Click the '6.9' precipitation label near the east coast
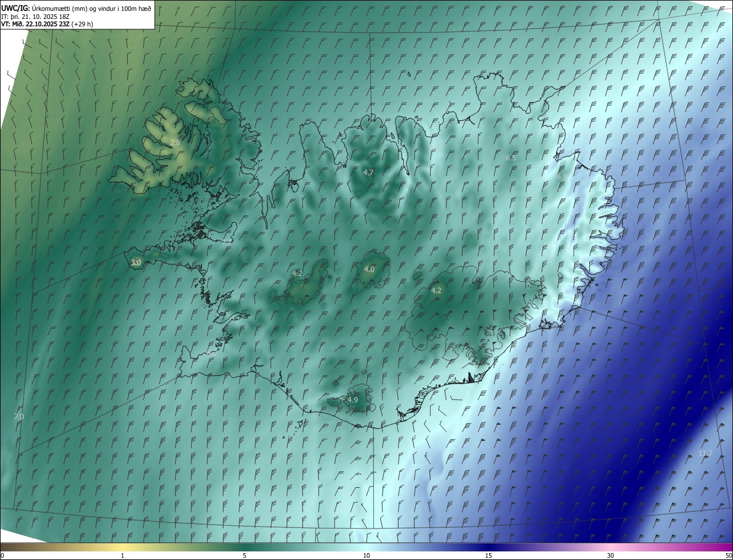733x560 pixels. pos(562,177)
